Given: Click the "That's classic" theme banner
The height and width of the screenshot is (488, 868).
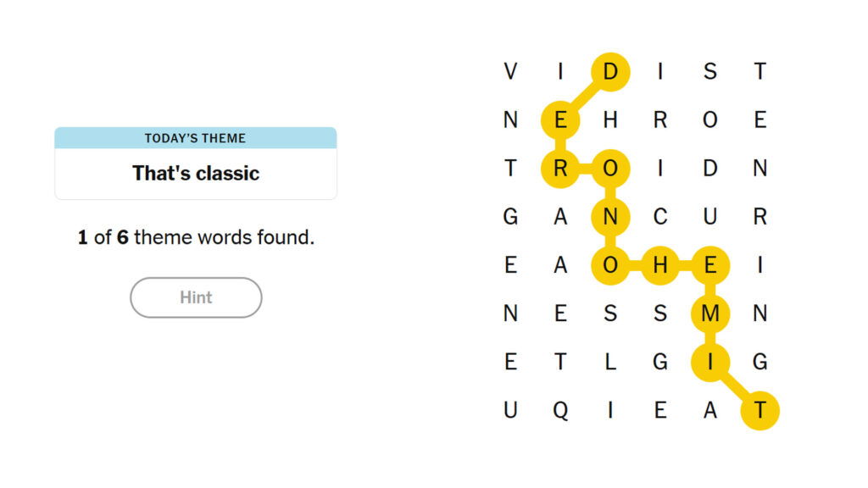Looking at the screenshot, I should (x=196, y=172).
